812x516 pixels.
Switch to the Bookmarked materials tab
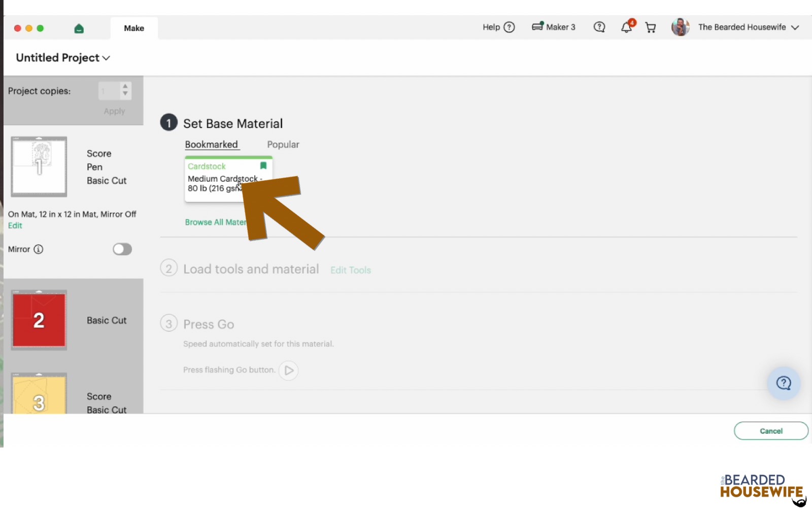pos(211,145)
